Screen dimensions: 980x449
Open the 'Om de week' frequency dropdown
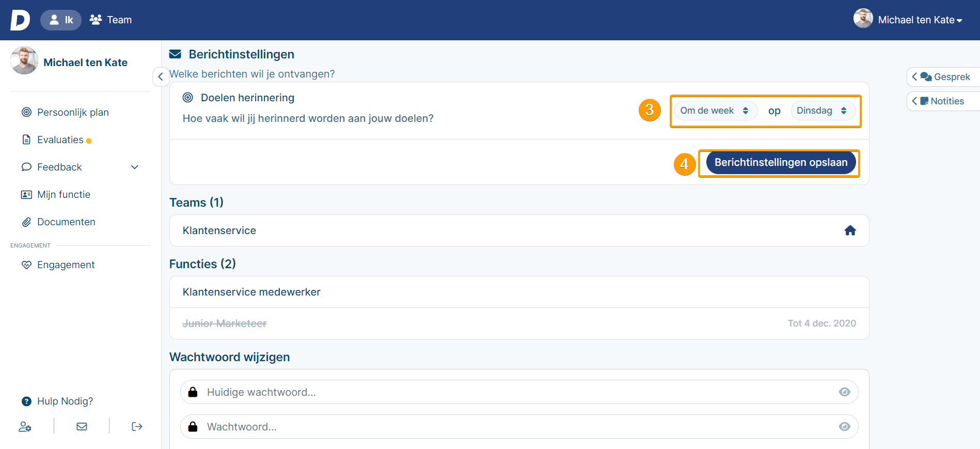pyautogui.click(x=716, y=111)
